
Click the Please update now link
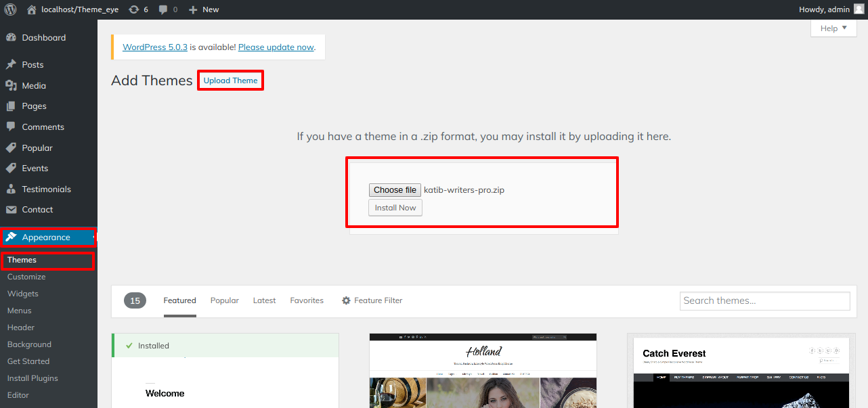pyautogui.click(x=276, y=47)
